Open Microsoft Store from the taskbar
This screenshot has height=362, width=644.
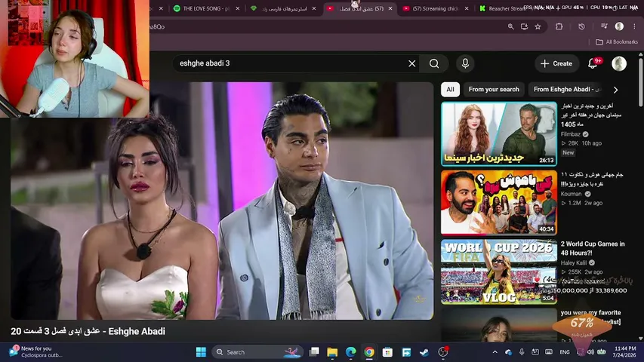(387, 352)
